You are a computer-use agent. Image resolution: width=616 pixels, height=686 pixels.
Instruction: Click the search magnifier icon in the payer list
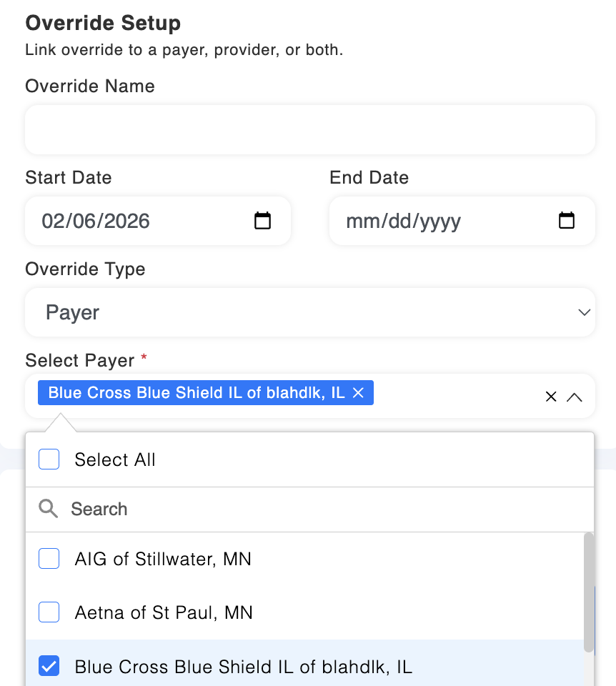point(48,509)
